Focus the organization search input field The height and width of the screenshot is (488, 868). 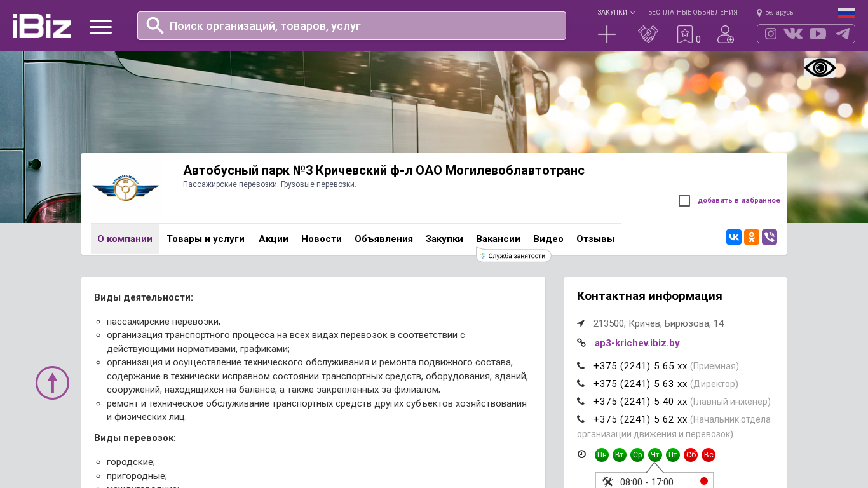351,25
